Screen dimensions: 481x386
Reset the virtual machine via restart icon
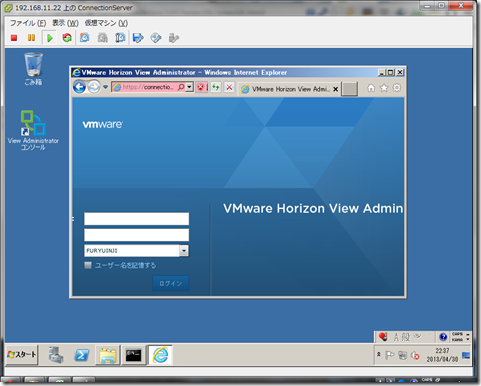coord(67,38)
